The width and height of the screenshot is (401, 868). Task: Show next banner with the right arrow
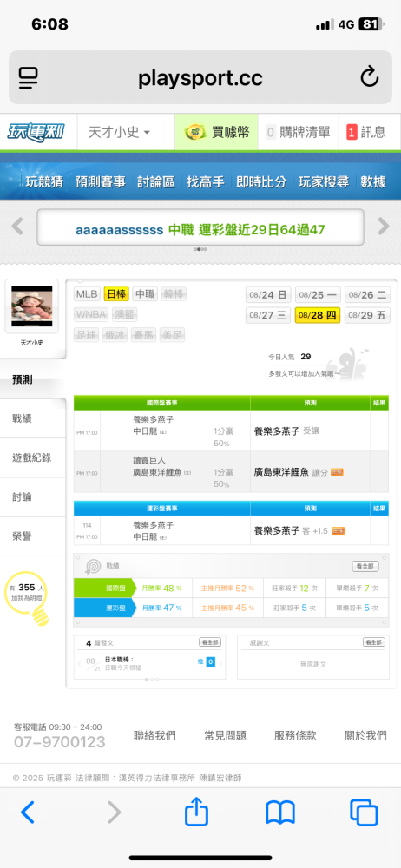click(x=384, y=226)
